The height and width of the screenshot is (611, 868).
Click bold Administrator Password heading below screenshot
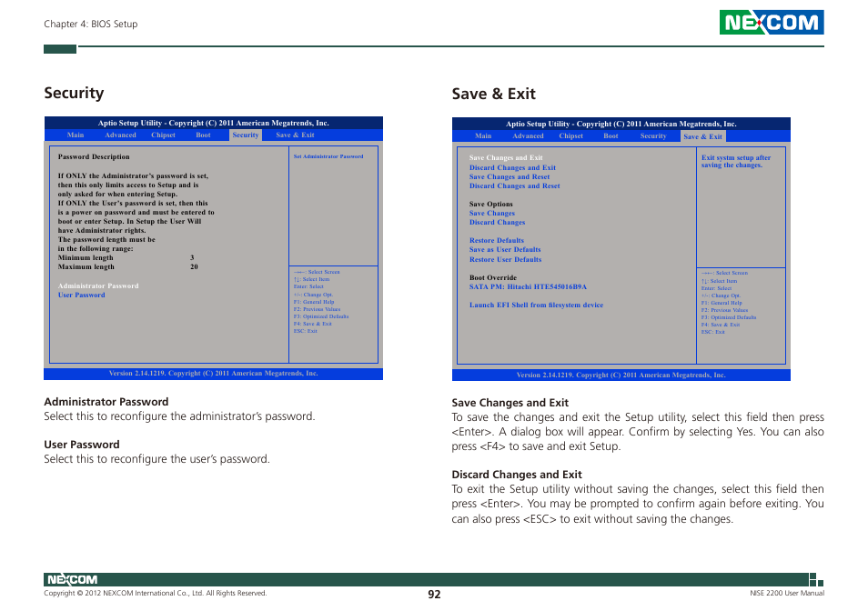click(x=106, y=402)
